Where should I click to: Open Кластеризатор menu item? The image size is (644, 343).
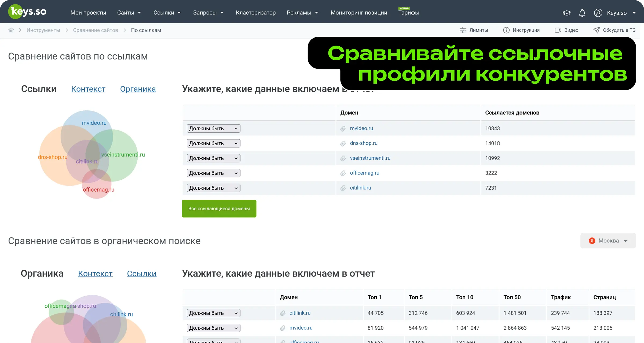tap(256, 13)
